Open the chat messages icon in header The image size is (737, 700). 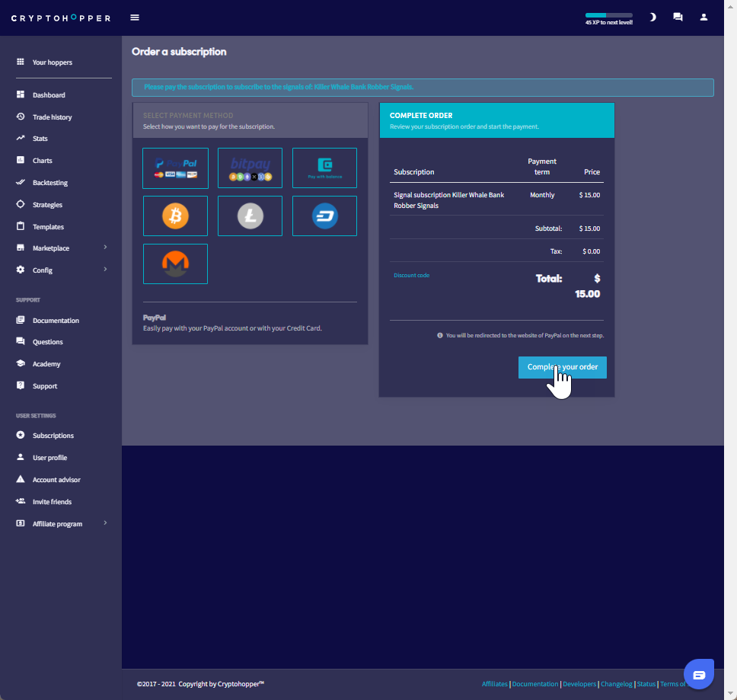click(678, 18)
